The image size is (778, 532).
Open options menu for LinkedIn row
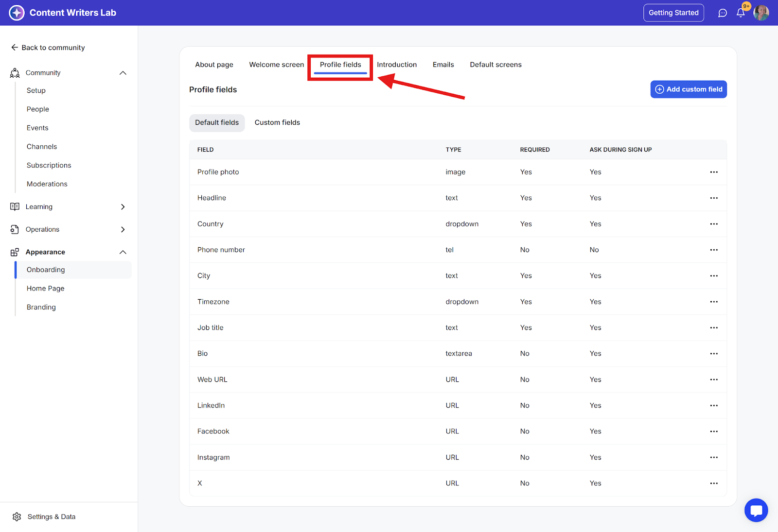click(714, 406)
